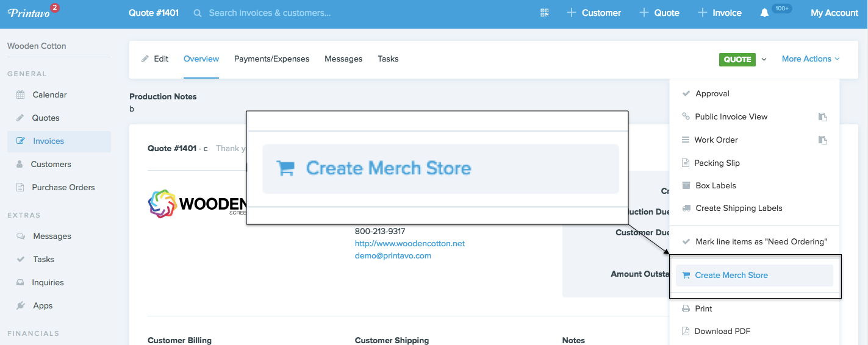Open the woodencotton.net website link
The width and height of the screenshot is (868, 345).
410,243
